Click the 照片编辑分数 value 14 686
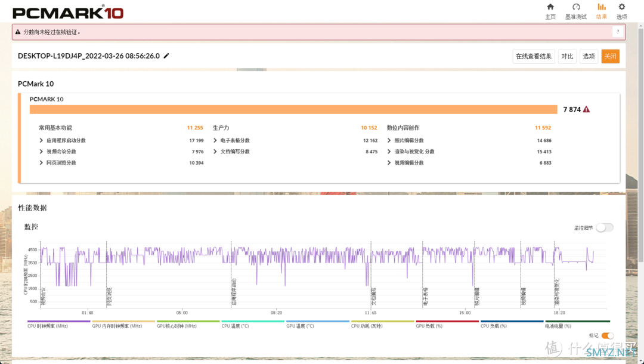The image size is (644, 364). click(x=544, y=140)
